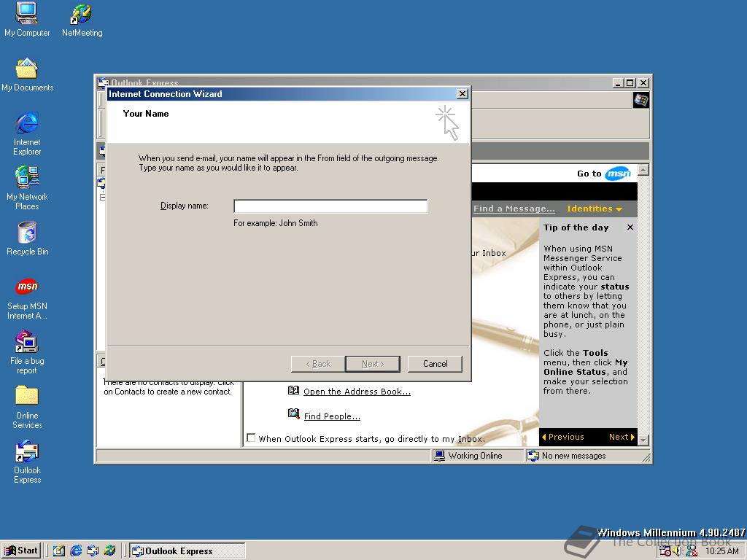Select the Online Services folder

[27, 407]
